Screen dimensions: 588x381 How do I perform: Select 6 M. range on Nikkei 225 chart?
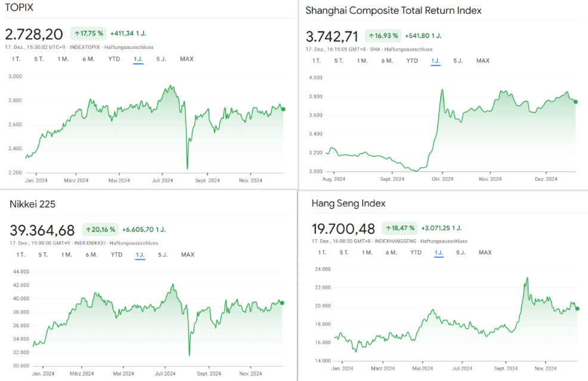click(91, 255)
